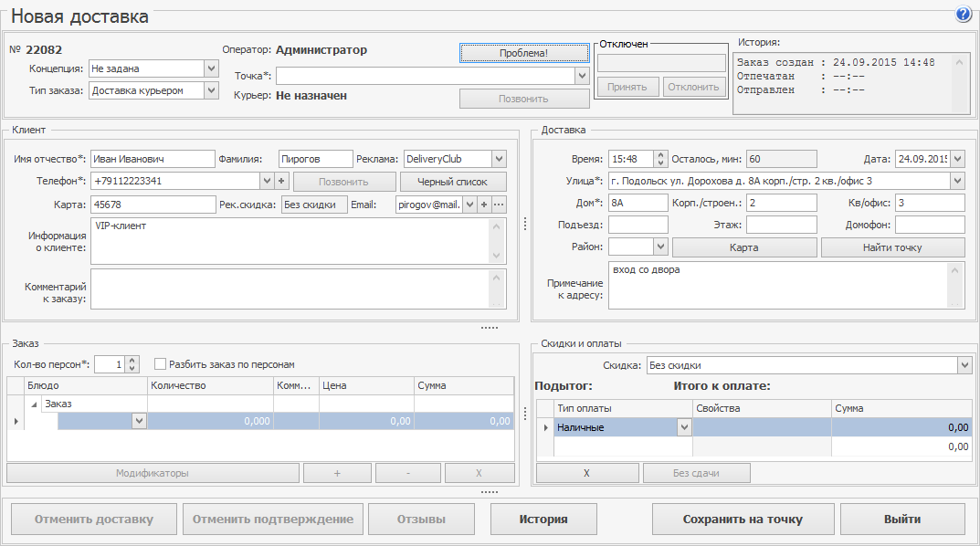Screen dimensions: 980x546
Task: Enable Разбить заказ по персонам checkbox
Action: (x=161, y=363)
